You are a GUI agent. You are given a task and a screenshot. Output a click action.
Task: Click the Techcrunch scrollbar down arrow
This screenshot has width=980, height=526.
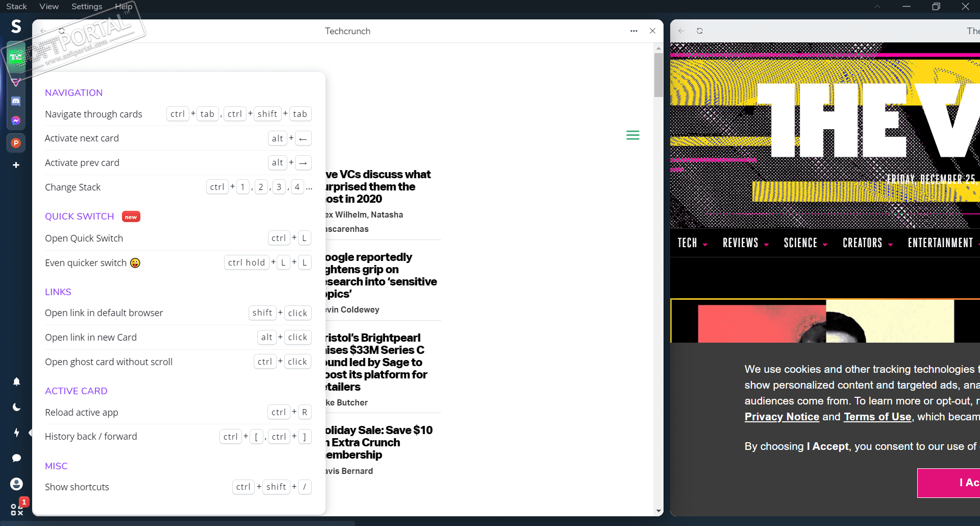click(658, 511)
